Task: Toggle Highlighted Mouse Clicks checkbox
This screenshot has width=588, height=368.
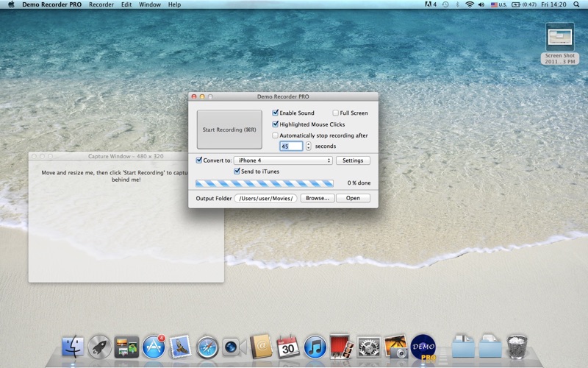Action: 275,124
